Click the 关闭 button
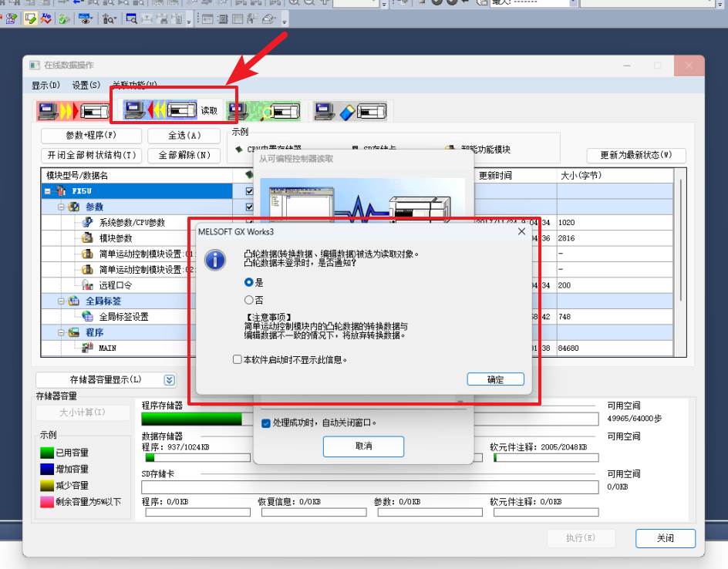The image size is (728, 569). click(x=666, y=538)
